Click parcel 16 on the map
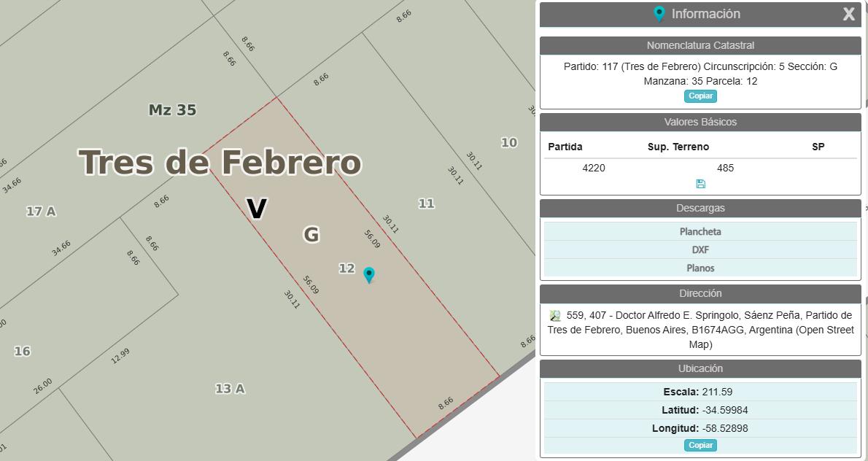868x461 pixels. coord(22,351)
